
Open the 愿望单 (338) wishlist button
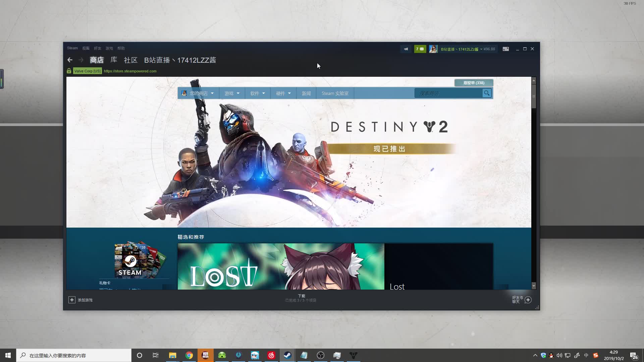474,83
